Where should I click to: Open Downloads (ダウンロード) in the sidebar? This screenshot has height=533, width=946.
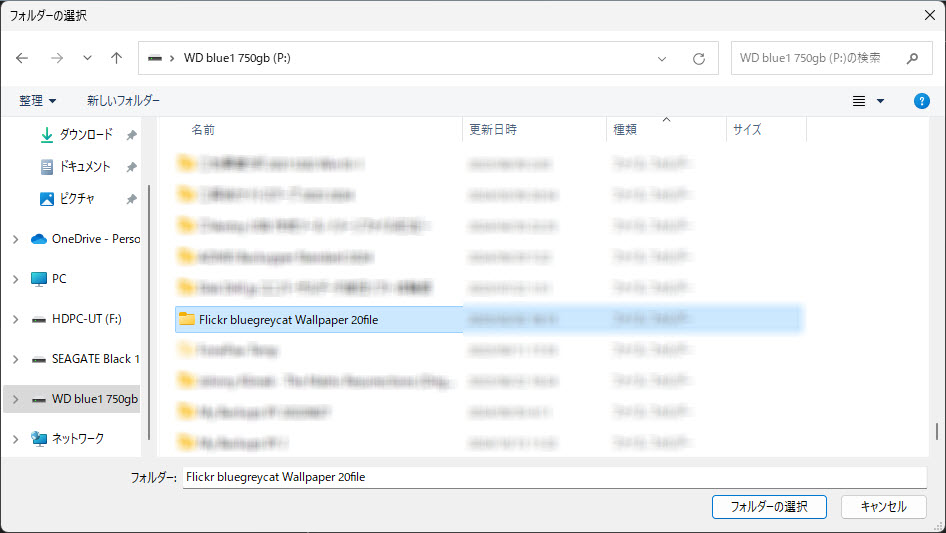point(85,135)
